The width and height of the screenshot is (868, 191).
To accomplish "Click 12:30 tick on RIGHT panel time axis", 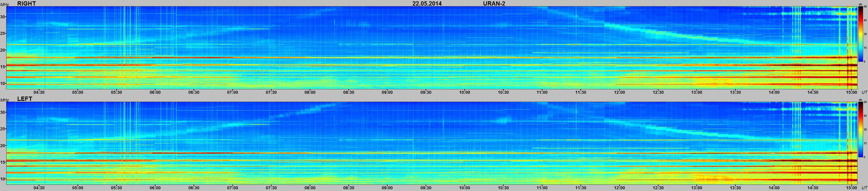I will coord(658,92).
